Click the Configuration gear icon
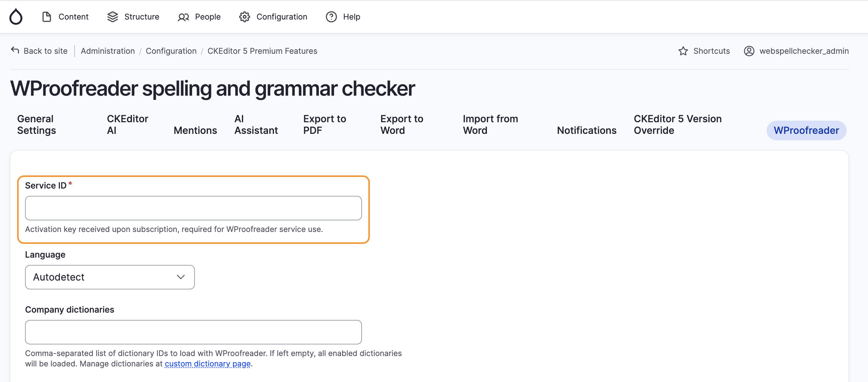This screenshot has width=868, height=382. (244, 17)
